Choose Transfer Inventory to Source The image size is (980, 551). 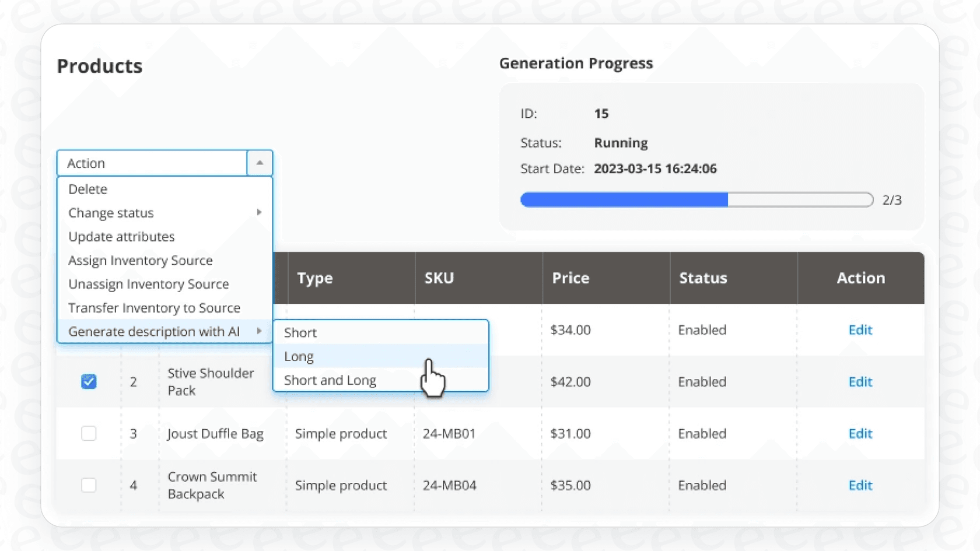coord(154,308)
